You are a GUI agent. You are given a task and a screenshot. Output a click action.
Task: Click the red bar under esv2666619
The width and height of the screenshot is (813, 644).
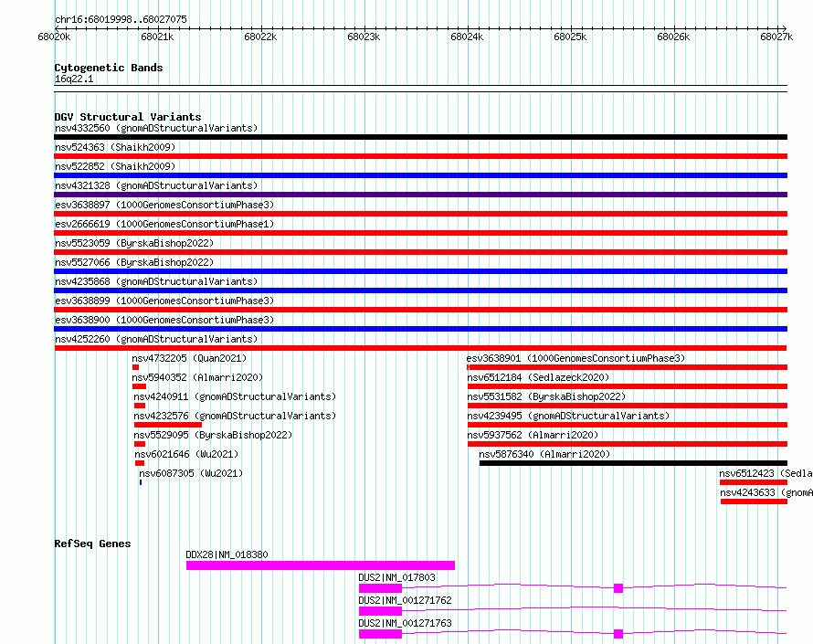point(420,233)
